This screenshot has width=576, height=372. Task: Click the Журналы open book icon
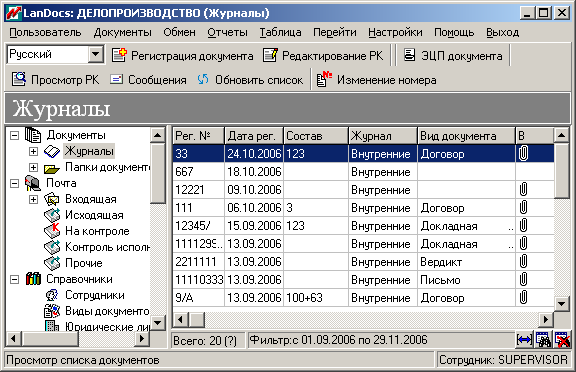point(52,151)
